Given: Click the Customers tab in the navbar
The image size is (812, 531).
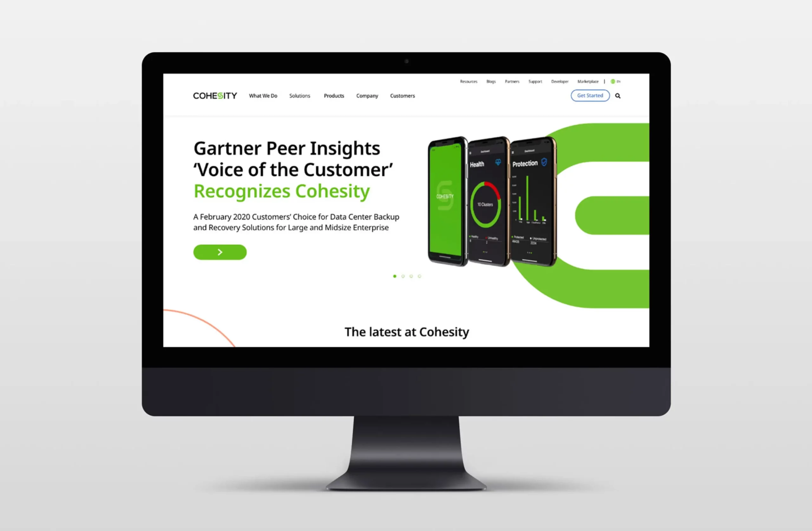Looking at the screenshot, I should tap(402, 96).
